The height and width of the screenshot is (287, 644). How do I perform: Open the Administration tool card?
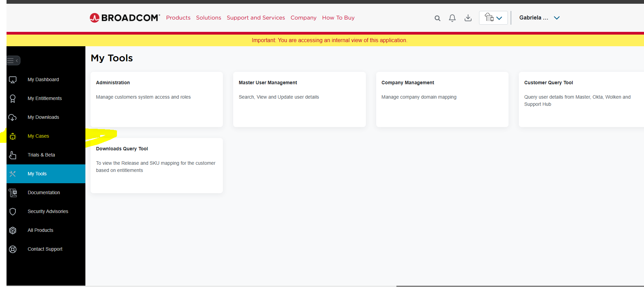[157, 100]
